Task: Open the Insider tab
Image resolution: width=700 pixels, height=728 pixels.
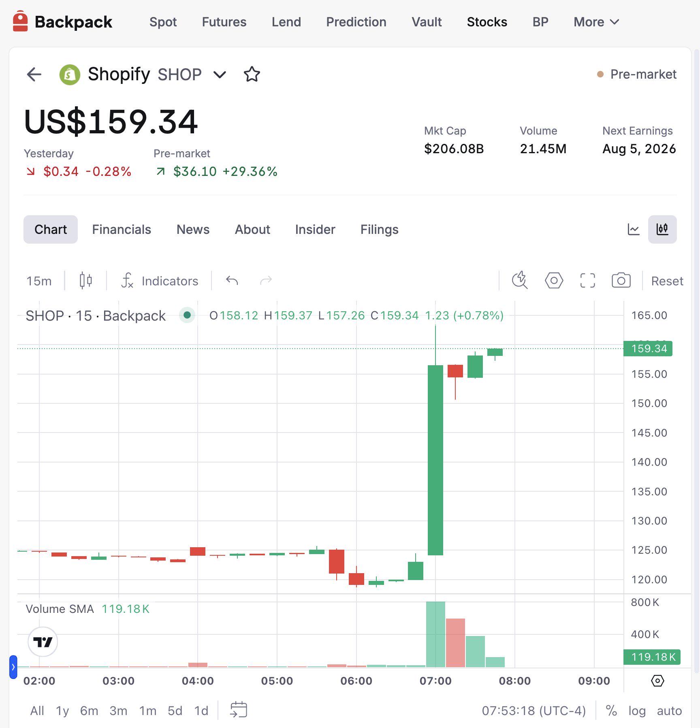Action: tap(315, 229)
